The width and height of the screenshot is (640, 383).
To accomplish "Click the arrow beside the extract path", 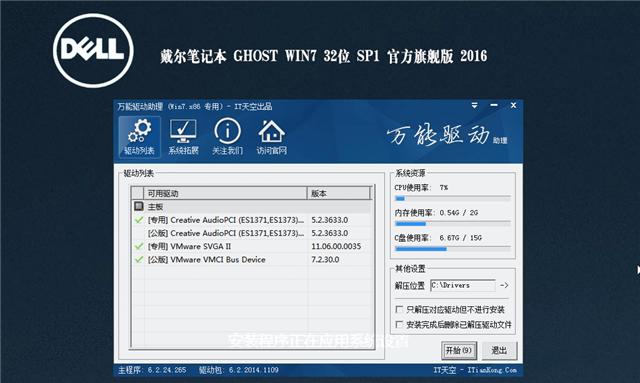I will (x=504, y=285).
